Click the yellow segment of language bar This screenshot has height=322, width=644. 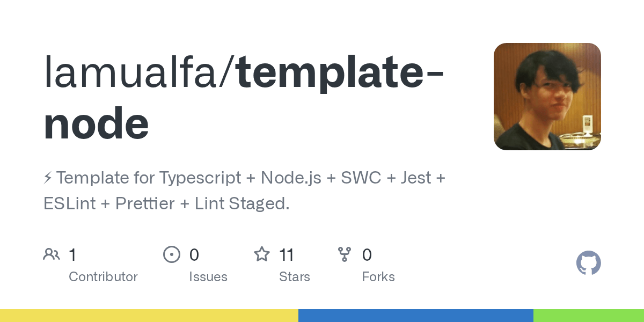[x=149, y=316]
